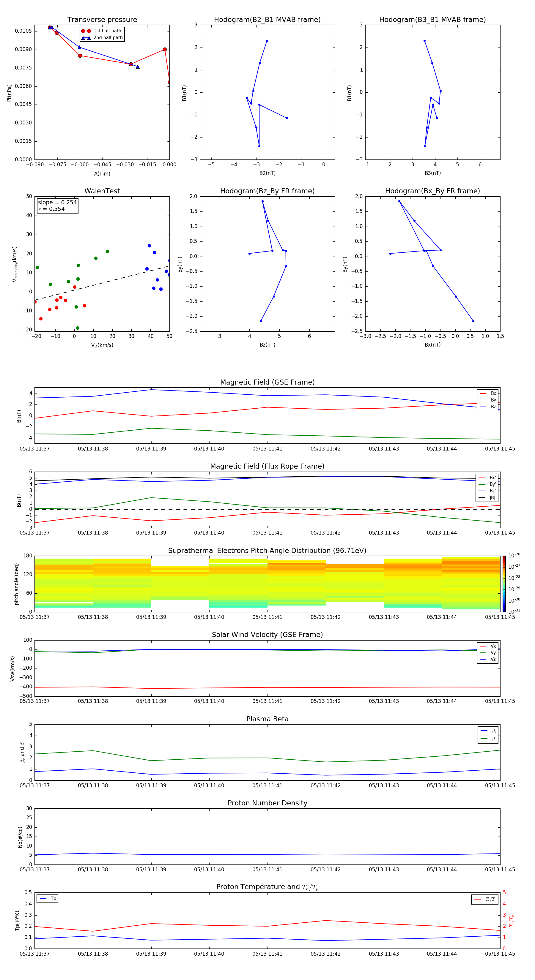Click 'Vy' in the solar wind legend
The height and width of the screenshot is (980, 535).
point(493,653)
